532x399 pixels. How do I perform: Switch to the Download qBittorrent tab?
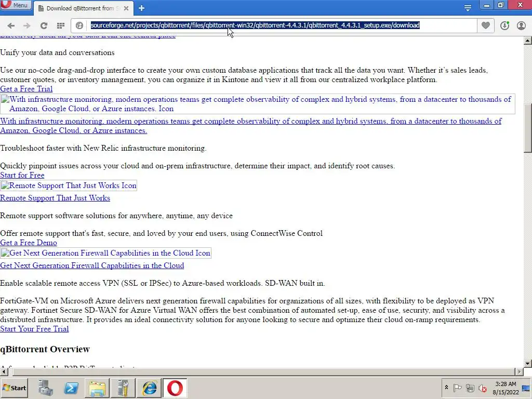[83, 8]
